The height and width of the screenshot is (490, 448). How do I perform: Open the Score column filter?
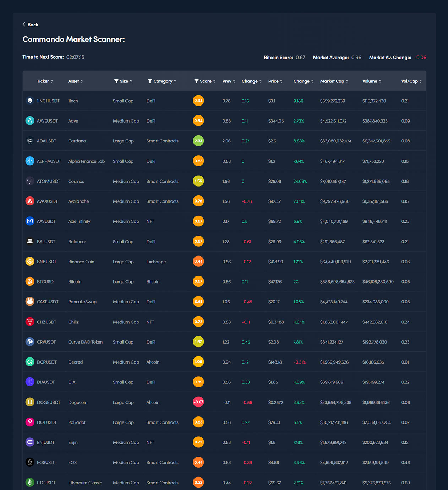[196, 81]
